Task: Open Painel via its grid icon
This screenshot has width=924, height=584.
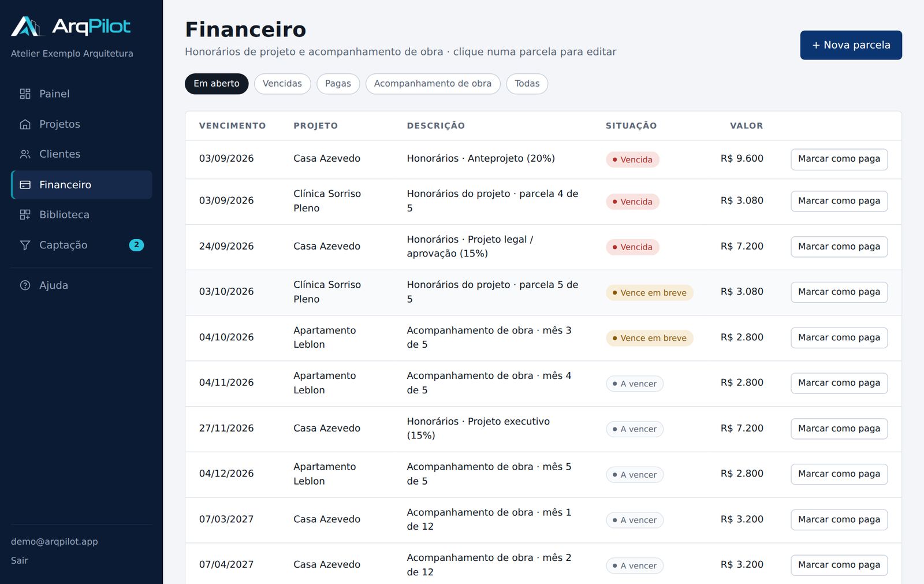Action: 25,94
